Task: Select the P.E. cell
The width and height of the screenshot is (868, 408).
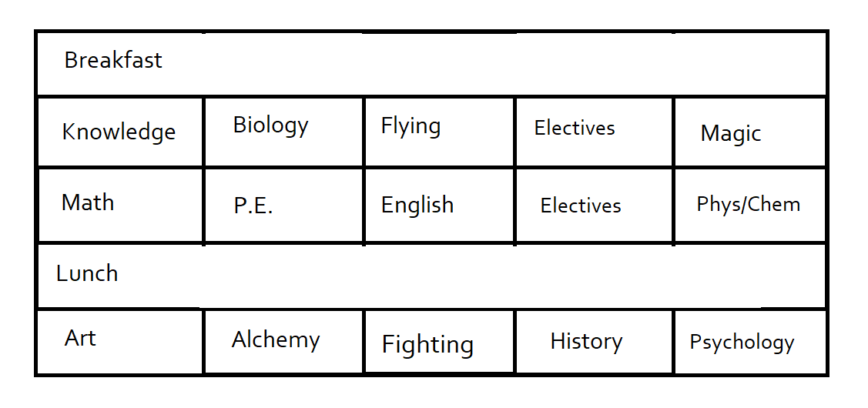Action: pos(284,206)
